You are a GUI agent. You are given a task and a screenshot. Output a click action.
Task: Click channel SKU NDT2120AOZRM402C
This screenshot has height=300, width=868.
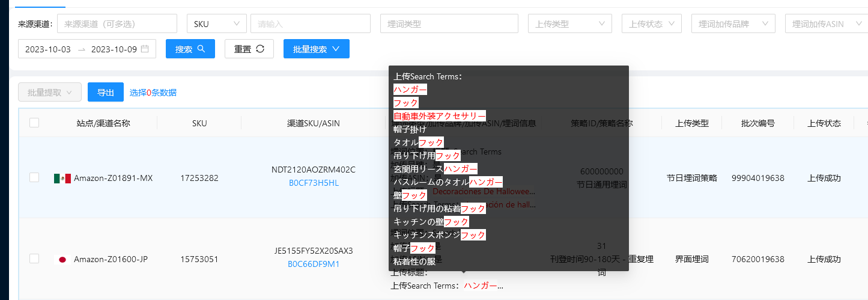tap(314, 170)
